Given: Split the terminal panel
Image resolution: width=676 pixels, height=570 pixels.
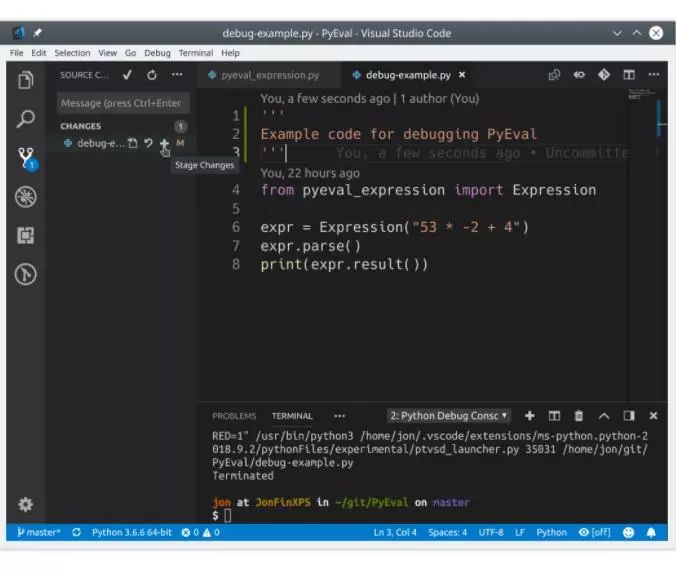Looking at the screenshot, I should pyautogui.click(x=554, y=416).
